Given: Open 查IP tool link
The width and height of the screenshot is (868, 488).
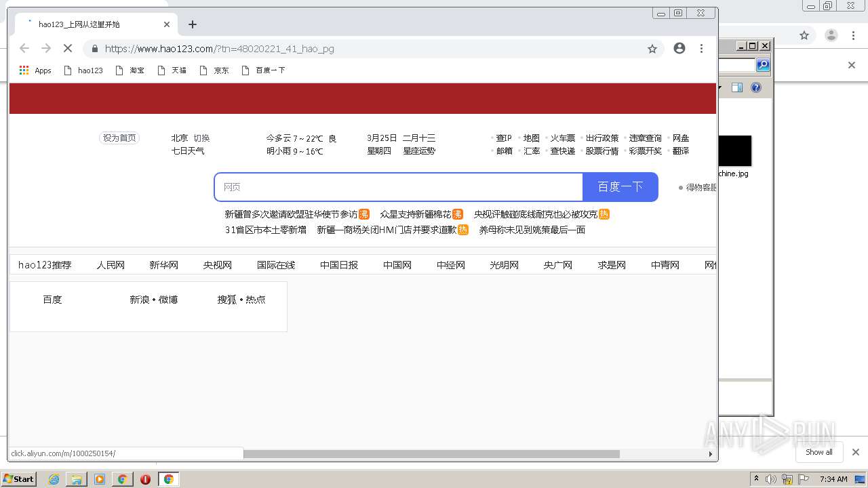Looking at the screenshot, I should [x=504, y=138].
